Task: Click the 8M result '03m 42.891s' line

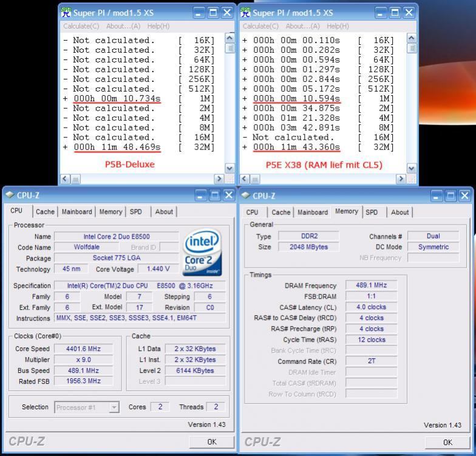Action: (x=296, y=128)
